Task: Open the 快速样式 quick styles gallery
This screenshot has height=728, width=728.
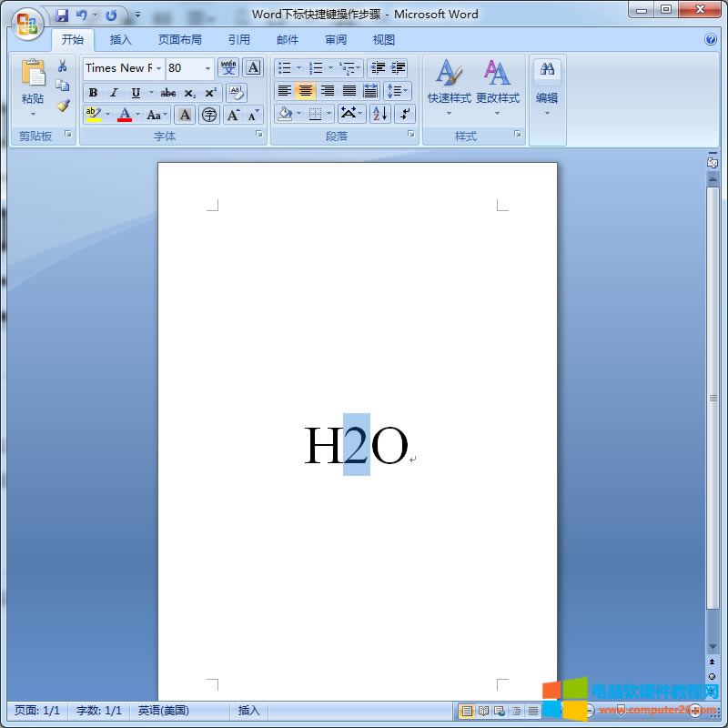Action: [450, 86]
